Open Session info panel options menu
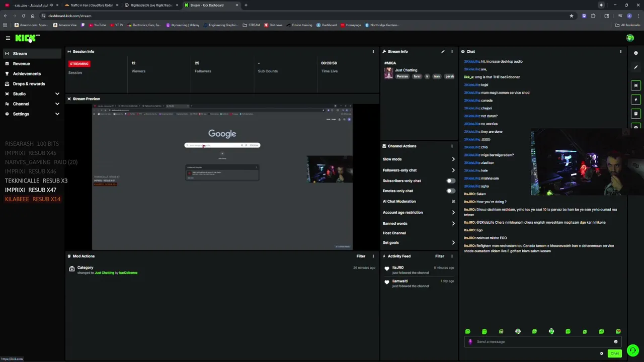This screenshot has width=644, height=362. click(373, 51)
